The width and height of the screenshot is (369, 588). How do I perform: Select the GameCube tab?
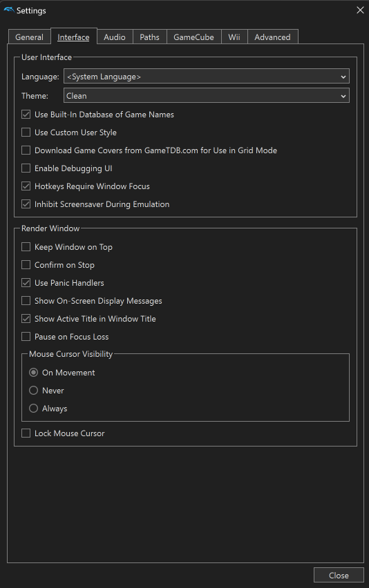193,37
